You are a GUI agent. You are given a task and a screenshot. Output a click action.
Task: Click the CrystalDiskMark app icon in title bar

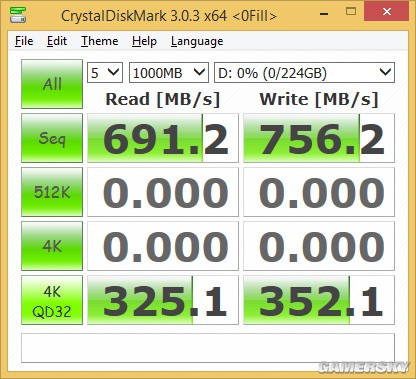(18, 14)
